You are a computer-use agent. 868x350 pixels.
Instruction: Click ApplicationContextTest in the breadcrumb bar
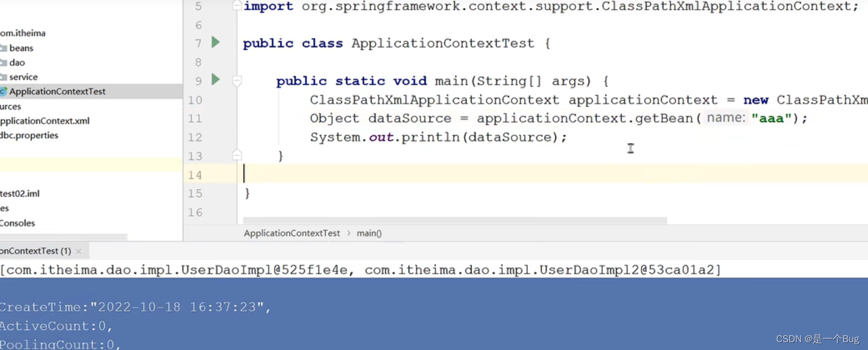pyautogui.click(x=292, y=233)
